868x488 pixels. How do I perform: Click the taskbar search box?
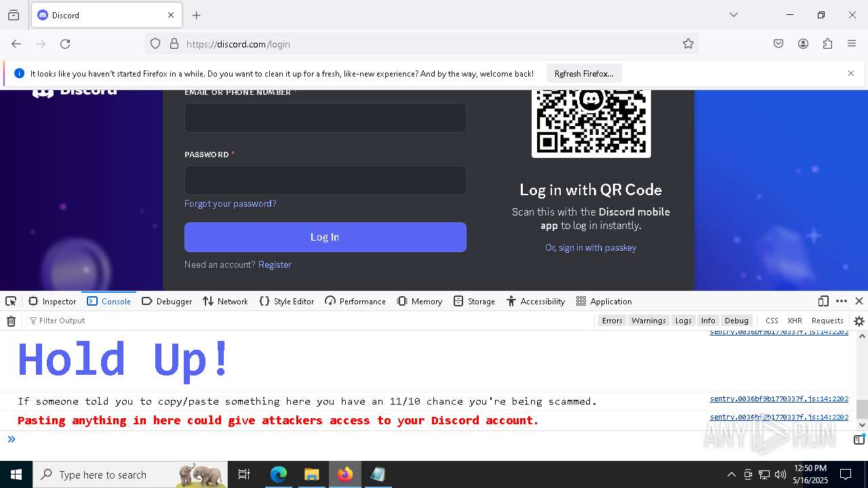131,474
